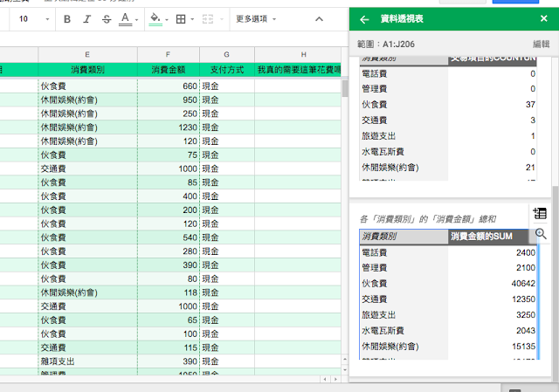This screenshot has width=559, height=392.
Task: Insert the suggested pivot table icon
Action: pos(540,214)
